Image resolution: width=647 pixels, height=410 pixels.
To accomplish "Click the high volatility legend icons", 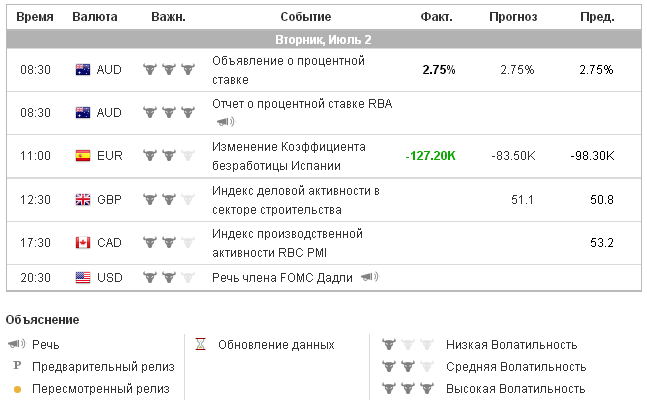I will tap(405, 389).
